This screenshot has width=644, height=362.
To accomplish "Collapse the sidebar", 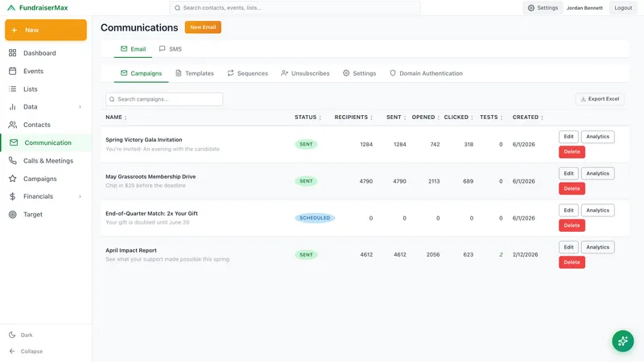I will pyautogui.click(x=26, y=352).
